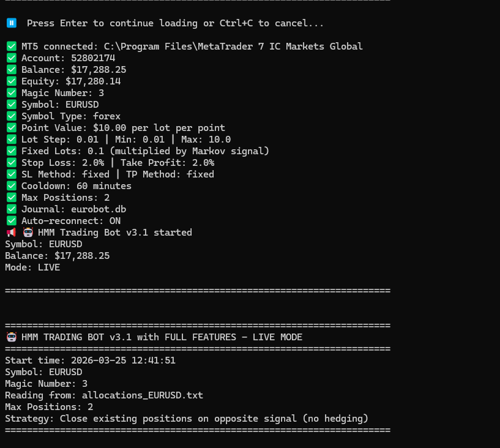Viewport: 500px width, 448px height.
Task: Click the green check beside Cooldown: 60 minutes
Action: pos(12,186)
